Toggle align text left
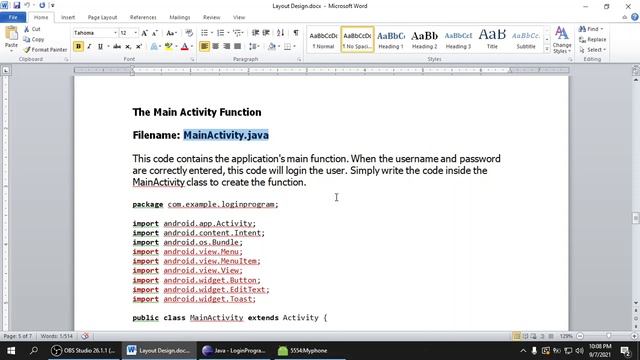The height and width of the screenshot is (360, 640). (x=204, y=46)
